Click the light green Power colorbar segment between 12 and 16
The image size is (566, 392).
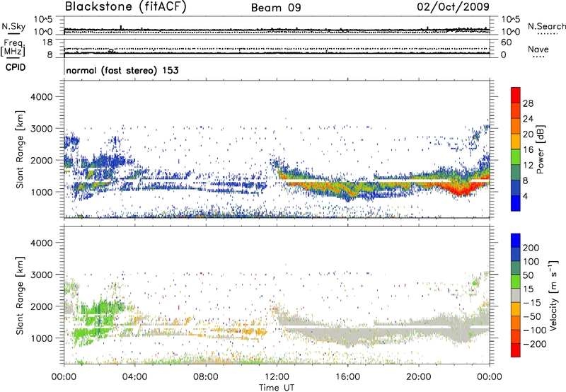[516, 156]
